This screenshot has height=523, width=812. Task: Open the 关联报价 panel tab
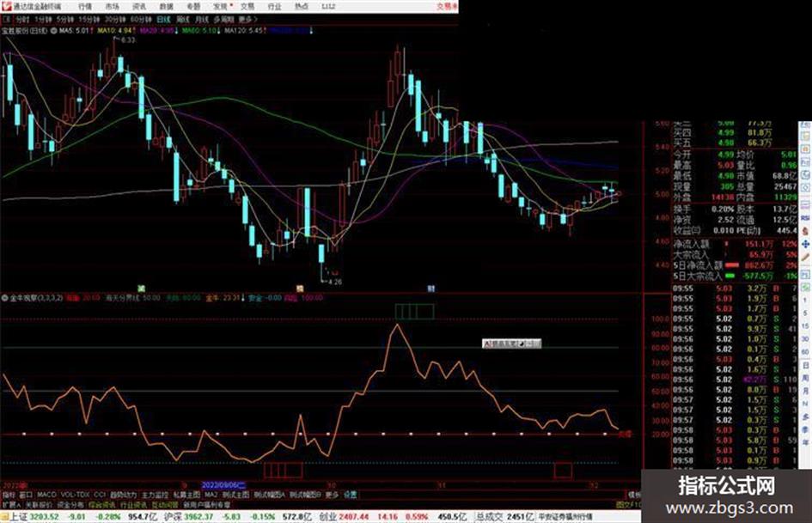39,504
